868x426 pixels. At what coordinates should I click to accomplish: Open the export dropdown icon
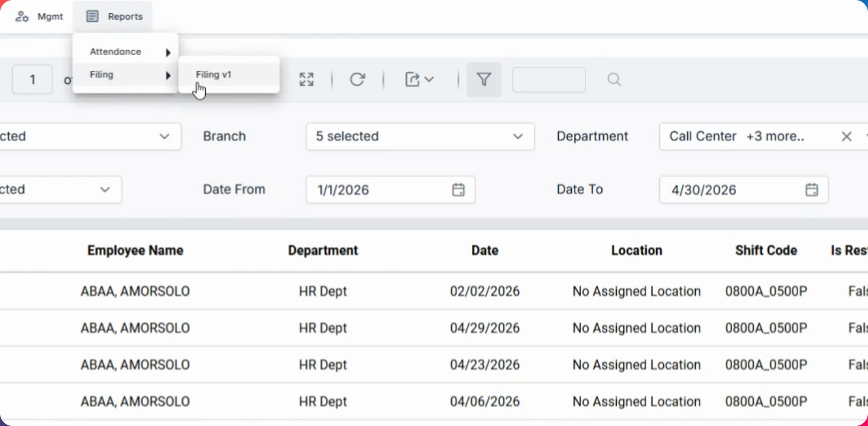tap(419, 79)
